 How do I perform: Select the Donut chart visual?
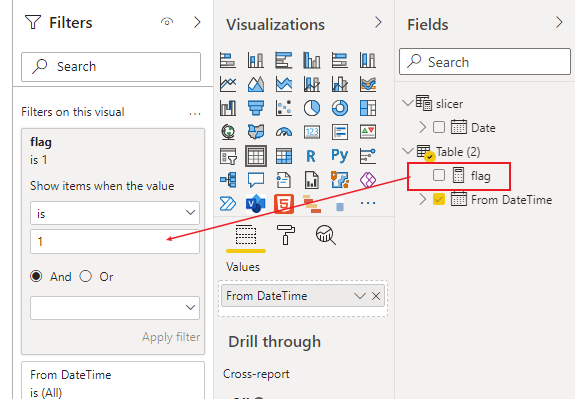[340, 108]
